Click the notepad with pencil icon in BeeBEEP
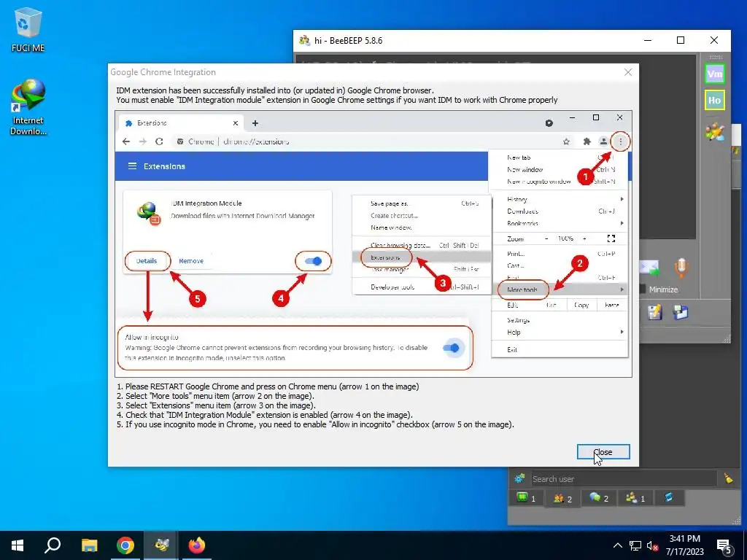Viewport: 747px width, 560px height. pos(655,312)
